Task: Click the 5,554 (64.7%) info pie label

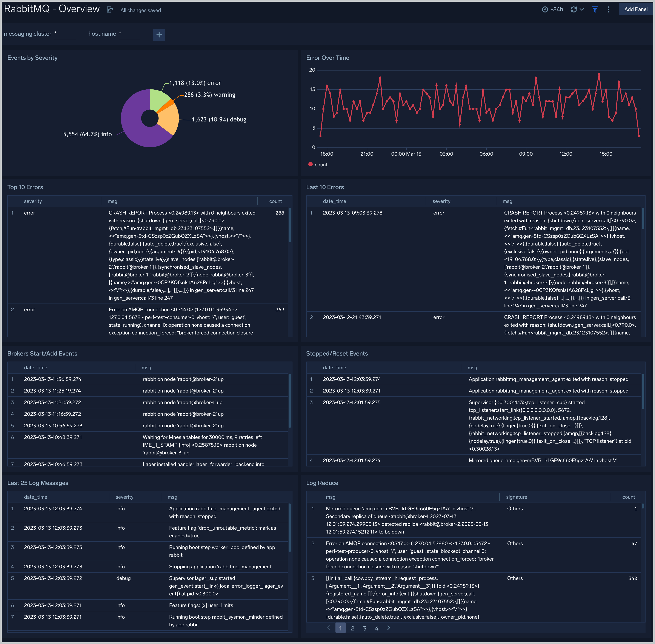Action: click(x=87, y=134)
